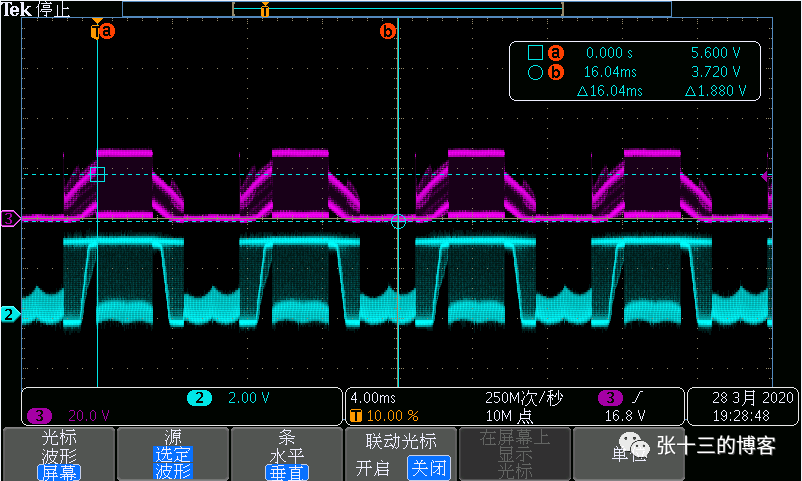Click the 在屏幕上显示光标 menu button

point(515,454)
